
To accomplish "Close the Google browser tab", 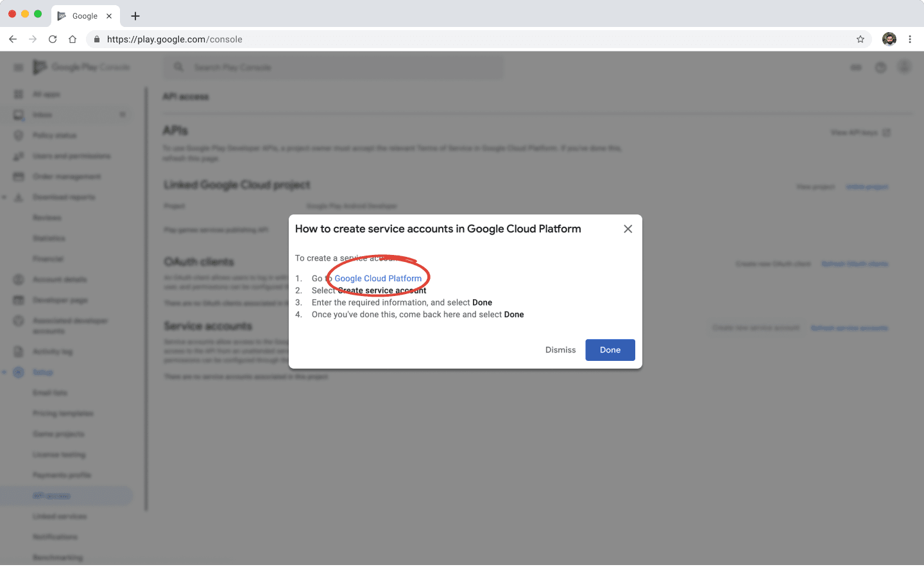I will coord(109,16).
